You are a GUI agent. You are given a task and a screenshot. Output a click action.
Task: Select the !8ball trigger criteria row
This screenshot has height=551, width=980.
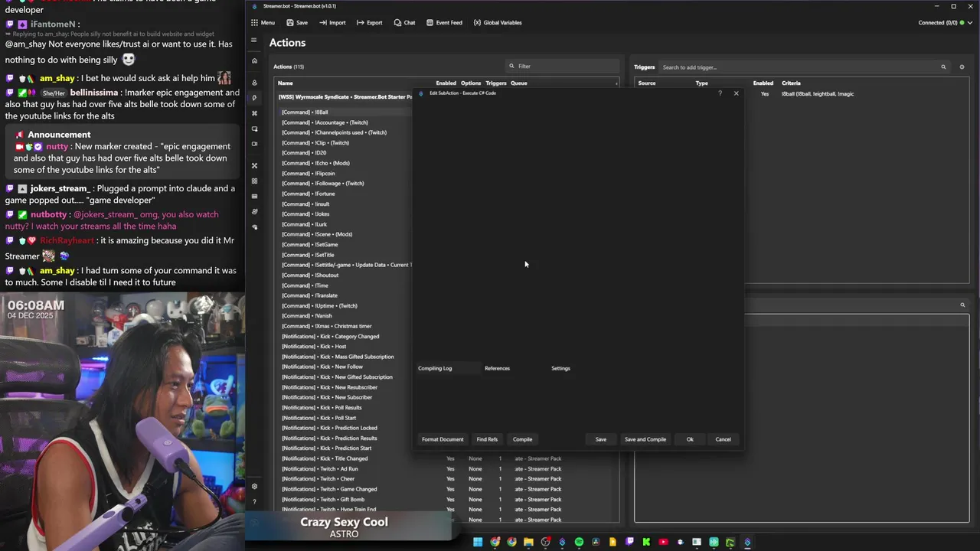click(818, 94)
